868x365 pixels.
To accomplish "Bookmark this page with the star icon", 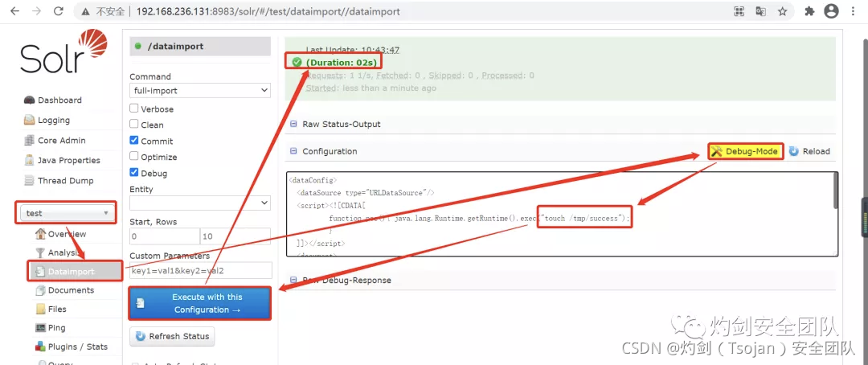I will [782, 11].
